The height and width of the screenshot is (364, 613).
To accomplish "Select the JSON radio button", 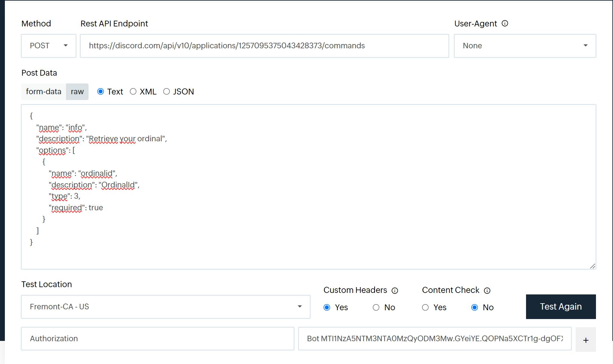I will pos(166,91).
